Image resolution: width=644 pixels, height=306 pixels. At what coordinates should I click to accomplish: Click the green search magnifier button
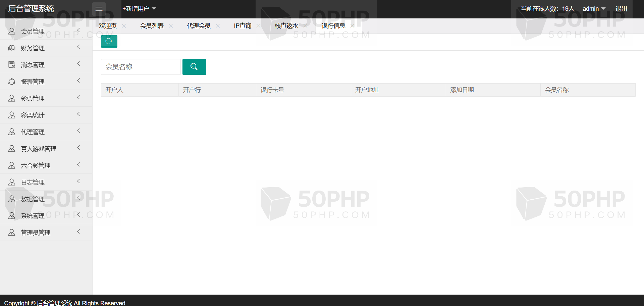click(194, 67)
